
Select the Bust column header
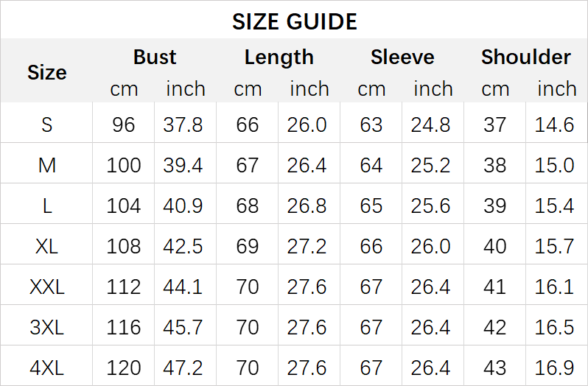pyautogui.click(x=155, y=57)
